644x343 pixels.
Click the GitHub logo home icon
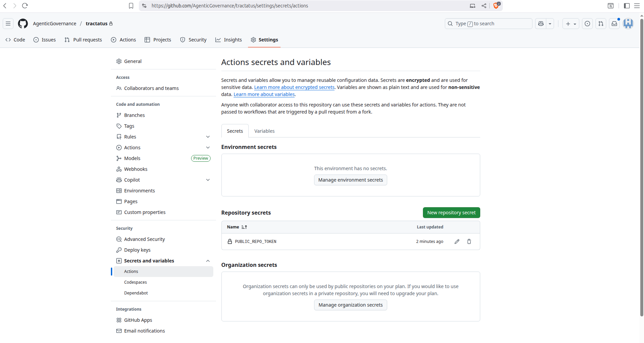(23, 24)
